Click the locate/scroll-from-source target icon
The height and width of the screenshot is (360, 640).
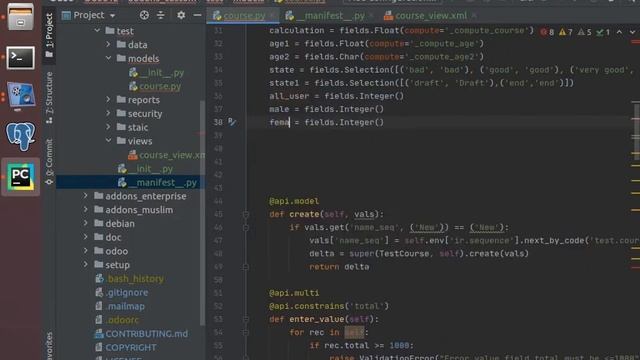tap(144, 16)
